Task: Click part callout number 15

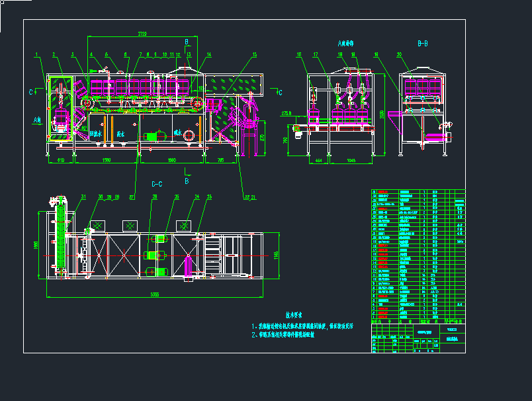Action: (x=255, y=54)
